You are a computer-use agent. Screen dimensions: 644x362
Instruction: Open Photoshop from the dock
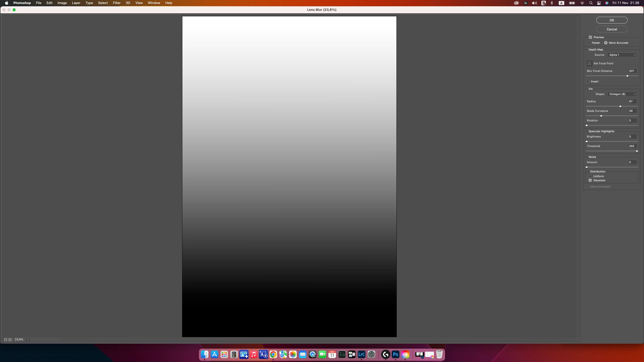tap(395, 354)
